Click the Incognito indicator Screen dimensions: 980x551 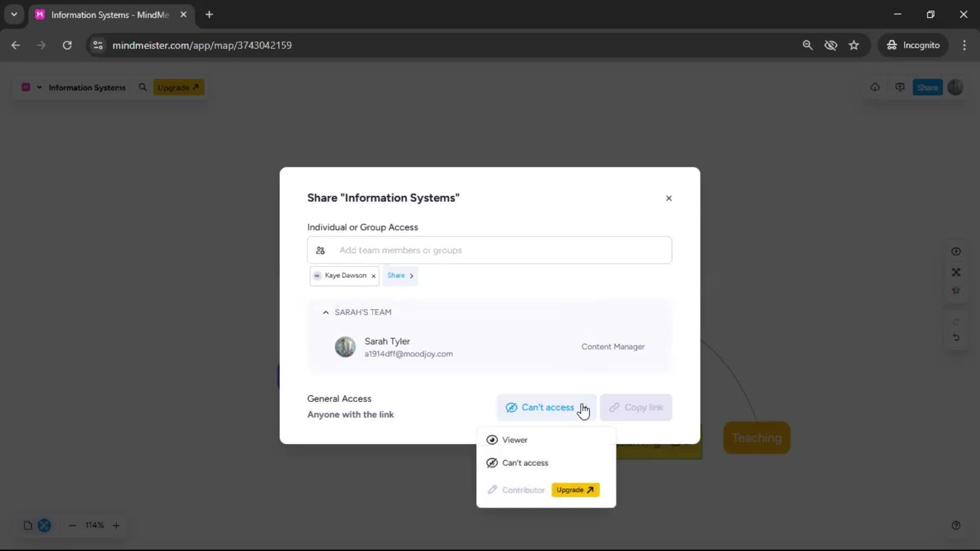[913, 45]
